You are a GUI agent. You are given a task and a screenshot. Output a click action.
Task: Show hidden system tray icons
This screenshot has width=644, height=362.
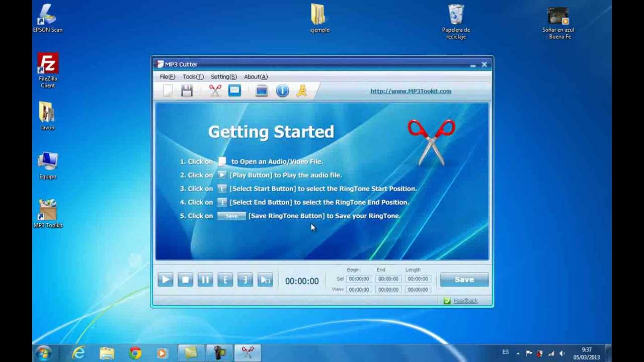(x=518, y=353)
